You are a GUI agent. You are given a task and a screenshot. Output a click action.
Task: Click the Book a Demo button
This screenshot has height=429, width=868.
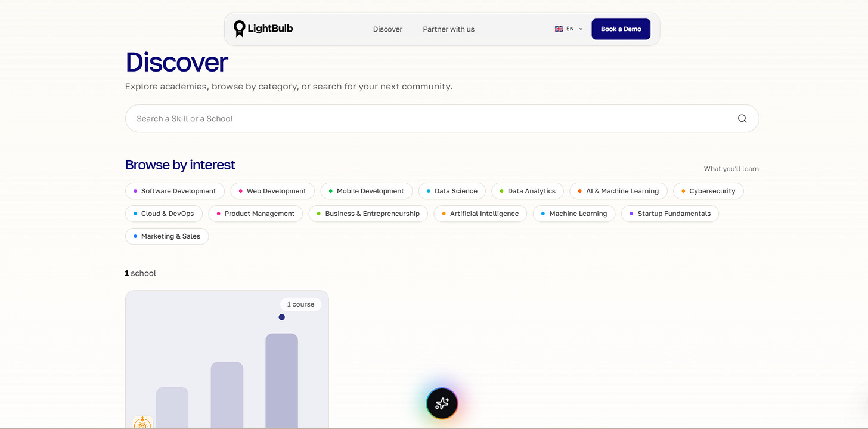click(x=621, y=29)
